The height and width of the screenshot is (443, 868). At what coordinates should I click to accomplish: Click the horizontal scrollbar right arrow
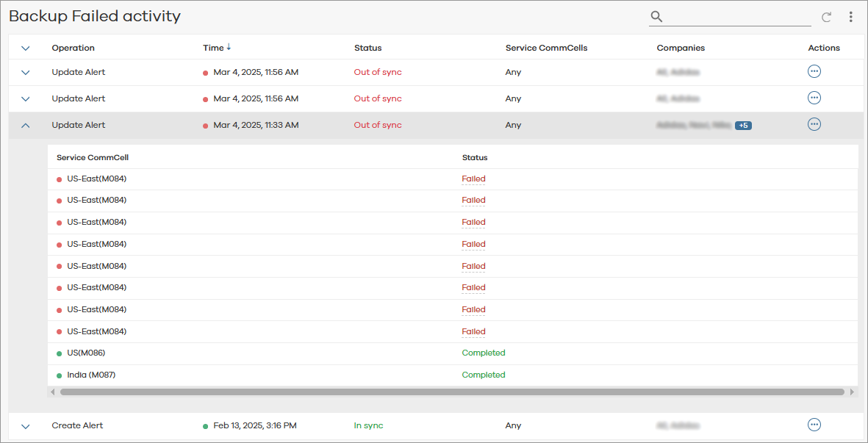tap(852, 392)
